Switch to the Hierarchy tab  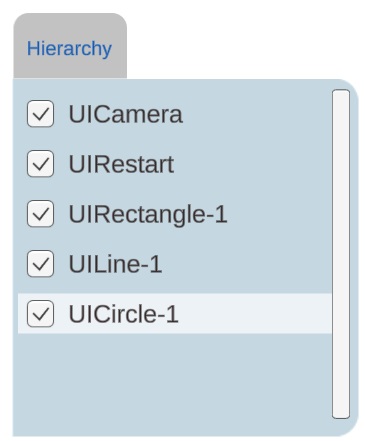pos(70,49)
